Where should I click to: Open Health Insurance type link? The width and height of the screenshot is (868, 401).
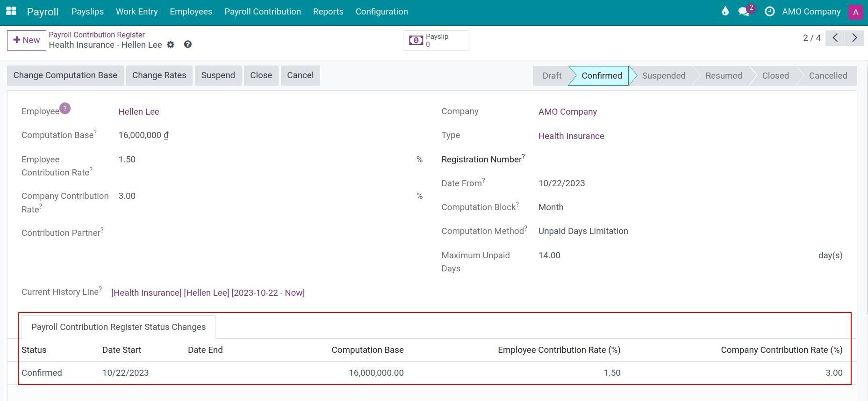point(571,136)
